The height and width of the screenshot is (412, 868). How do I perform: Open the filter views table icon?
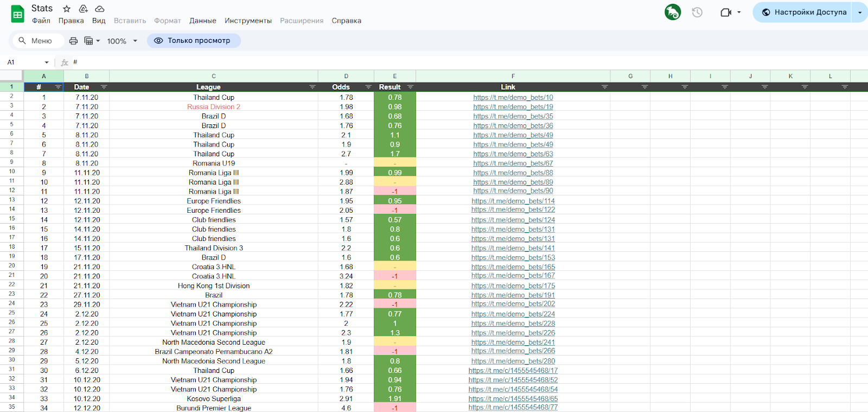pos(89,41)
